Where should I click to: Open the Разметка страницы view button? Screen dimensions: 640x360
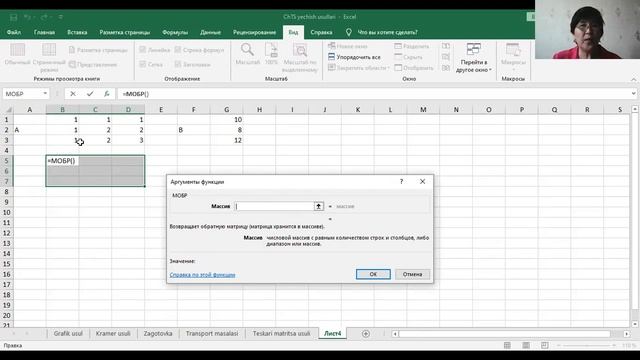click(x=98, y=50)
